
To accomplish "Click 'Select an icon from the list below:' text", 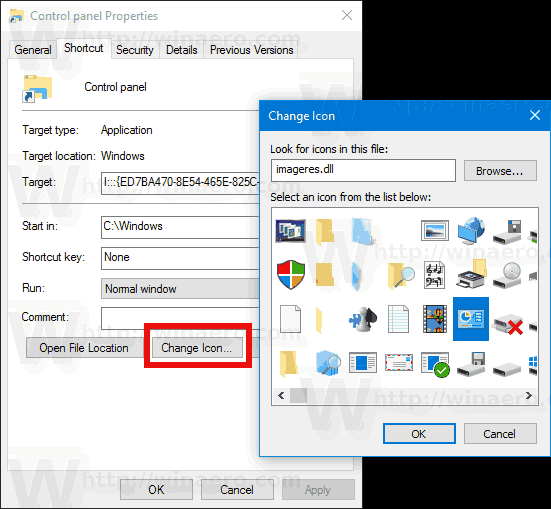I will (x=350, y=197).
